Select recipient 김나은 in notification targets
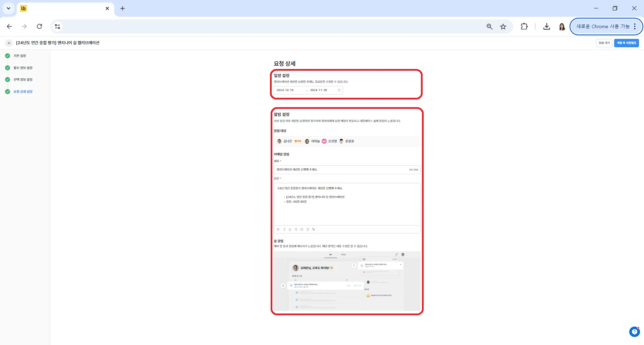This screenshot has height=345, width=644. [x=284, y=141]
